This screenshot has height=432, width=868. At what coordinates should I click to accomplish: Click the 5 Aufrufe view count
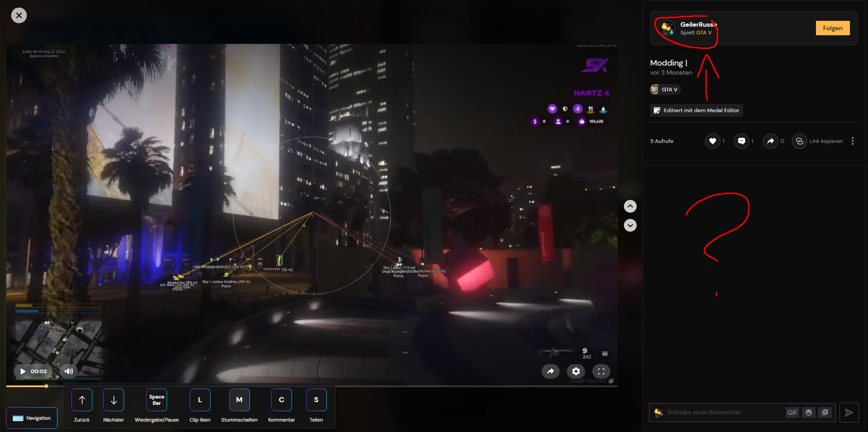click(x=662, y=141)
